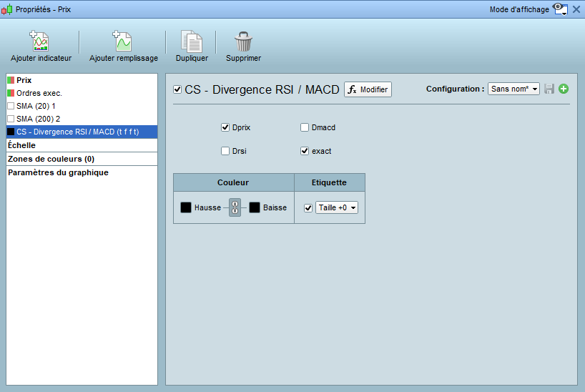
Task: Click the red-green swatch next to Prix
Action: 11,80
